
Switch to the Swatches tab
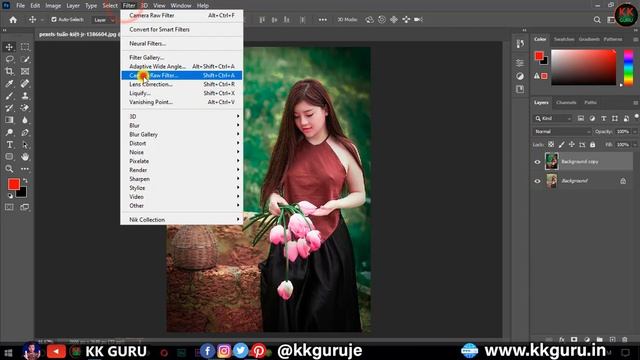(x=564, y=39)
